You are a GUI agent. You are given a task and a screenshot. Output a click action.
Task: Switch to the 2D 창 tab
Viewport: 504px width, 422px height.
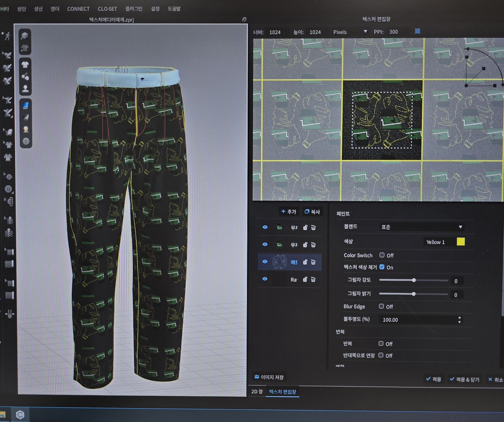[x=257, y=392]
